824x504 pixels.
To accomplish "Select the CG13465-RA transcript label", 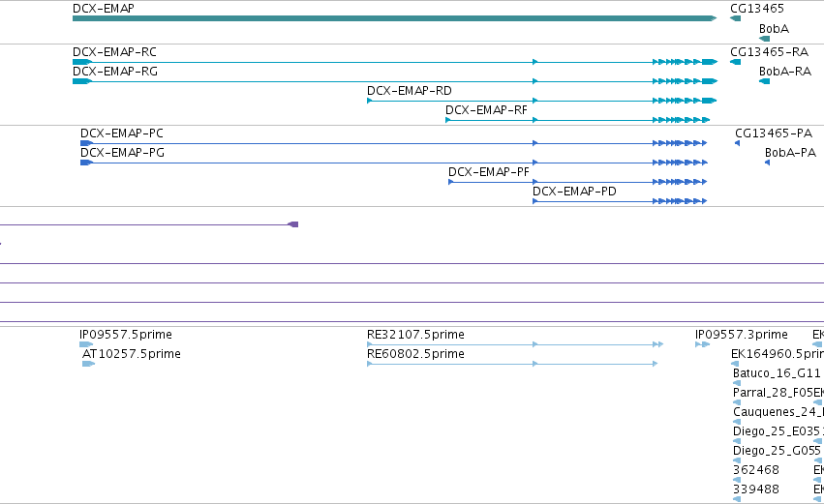I will (x=770, y=52).
